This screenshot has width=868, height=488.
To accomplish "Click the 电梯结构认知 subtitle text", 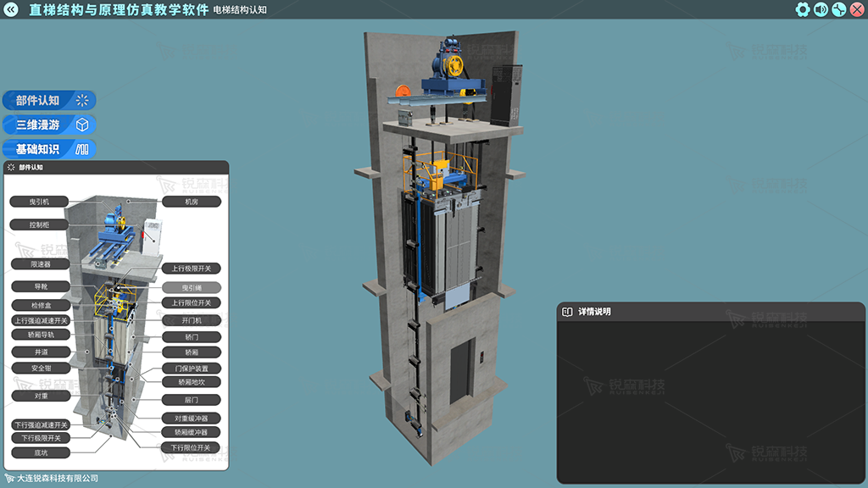I will coord(240,10).
